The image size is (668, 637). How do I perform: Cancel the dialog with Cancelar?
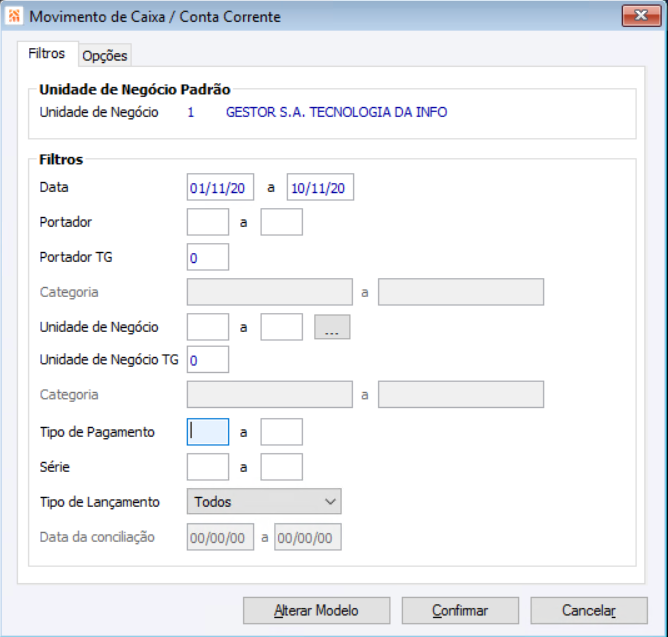click(589, 611)
